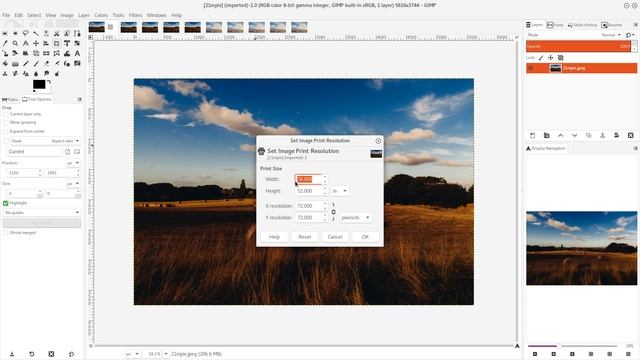Select the Eraser tool
Viewport: 640px width, 360px height.
click(46, 64)
